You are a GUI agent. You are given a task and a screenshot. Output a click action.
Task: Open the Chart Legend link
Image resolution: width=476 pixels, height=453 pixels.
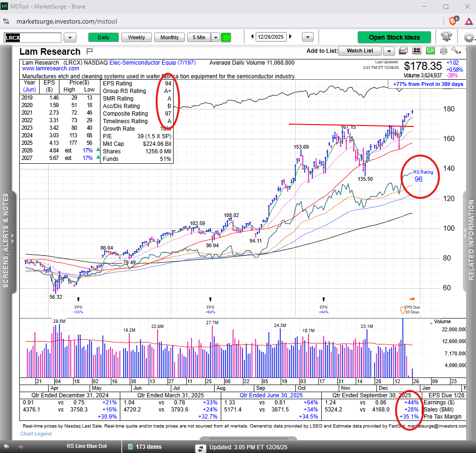point(36,434)
